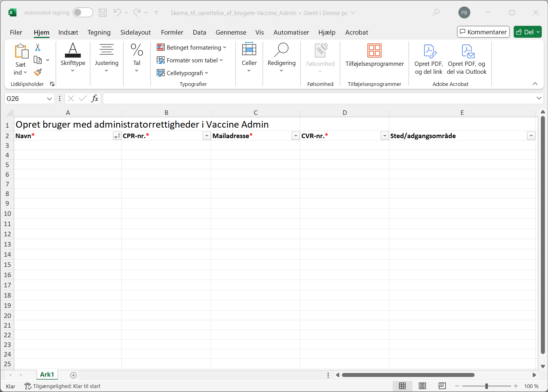Open the CVR-nr. column filter dropdown
The width and height of the screenshot is (548, 392).
click(385, 136)
